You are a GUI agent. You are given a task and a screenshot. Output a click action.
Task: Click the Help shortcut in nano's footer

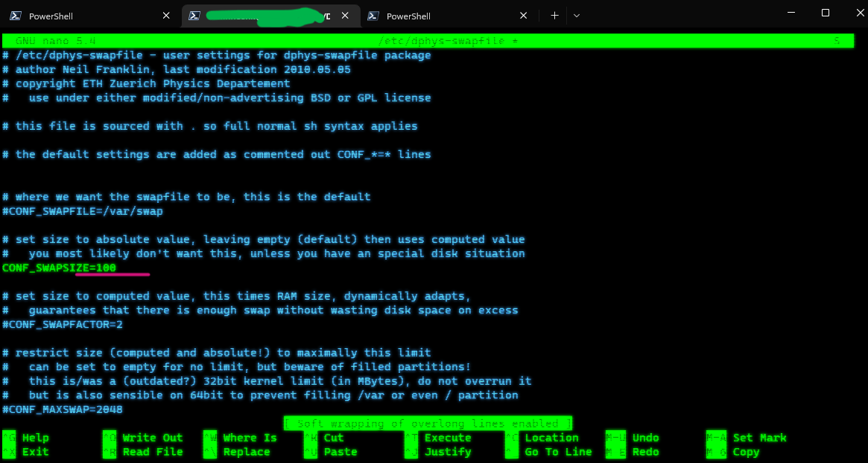(36, 438)
